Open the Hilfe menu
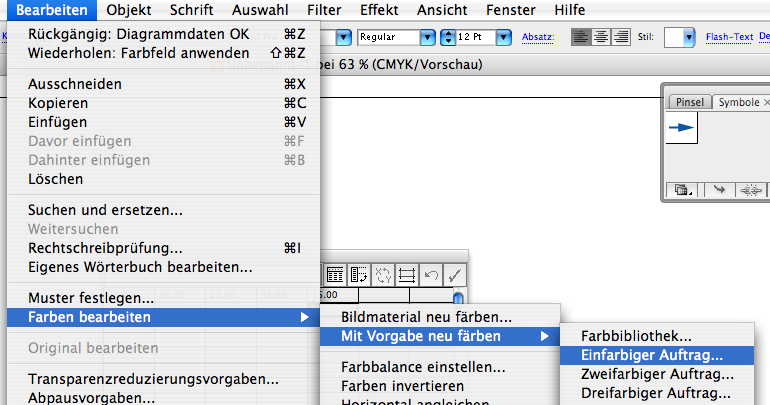The image size is (770, 405). click(570, 10)
